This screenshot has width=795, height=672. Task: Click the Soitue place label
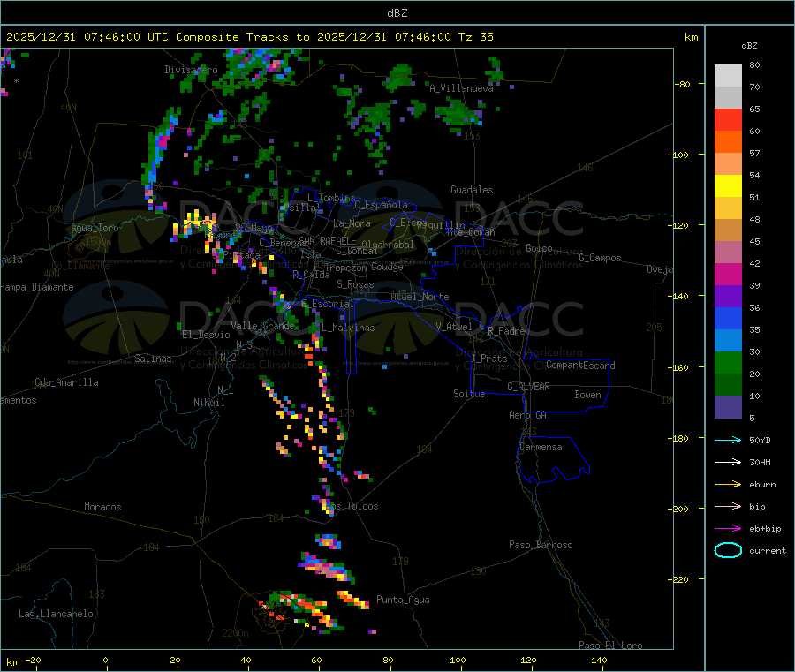(x=469, y=394)
